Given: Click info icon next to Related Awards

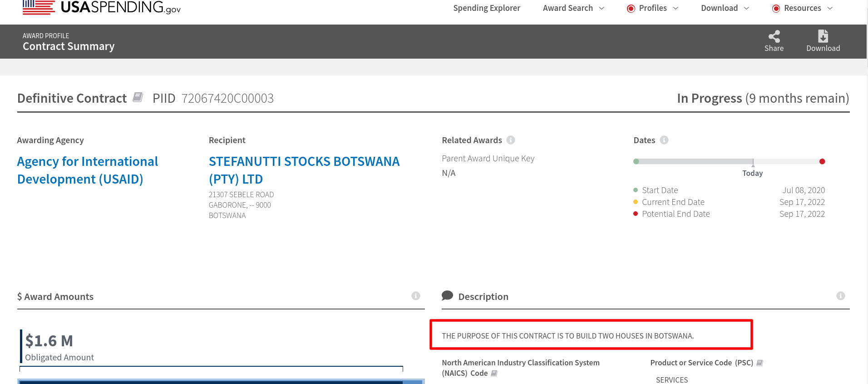Looking at the screenshot, I should click(x=511, y=140).
